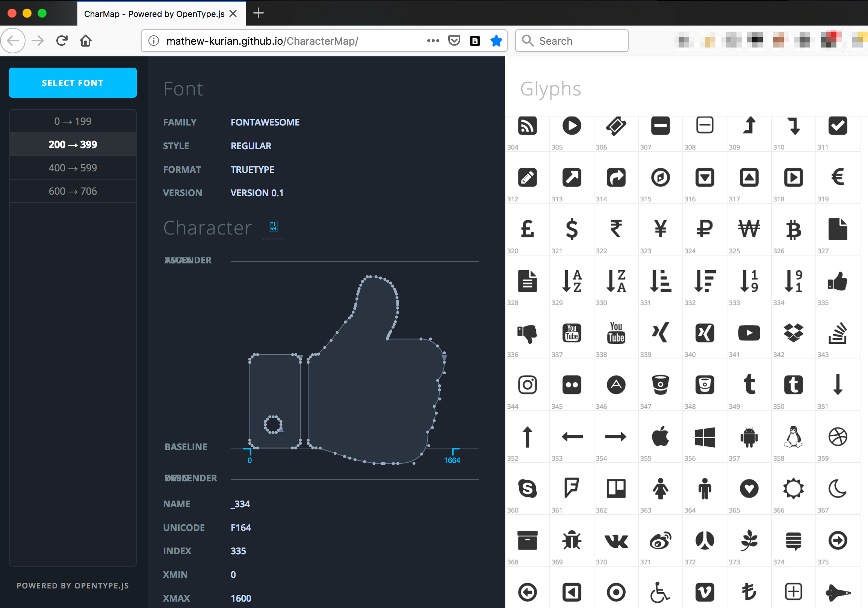Click the Dropbox glyph numbered 342
This screenshot has width=868, height=608.
tap(793, 333)
